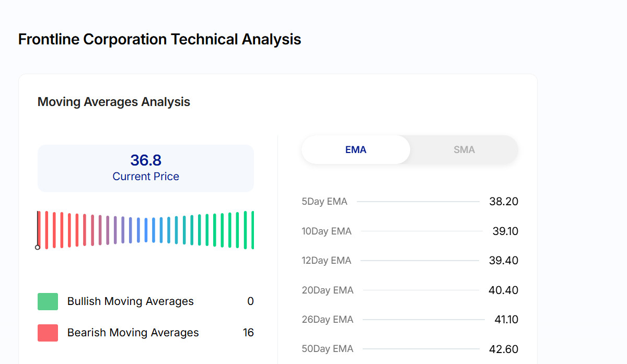The height and width of the screenshot is (364, 627).
Task: Select the Bullish Moving Averages label
Action: (130, 301)
